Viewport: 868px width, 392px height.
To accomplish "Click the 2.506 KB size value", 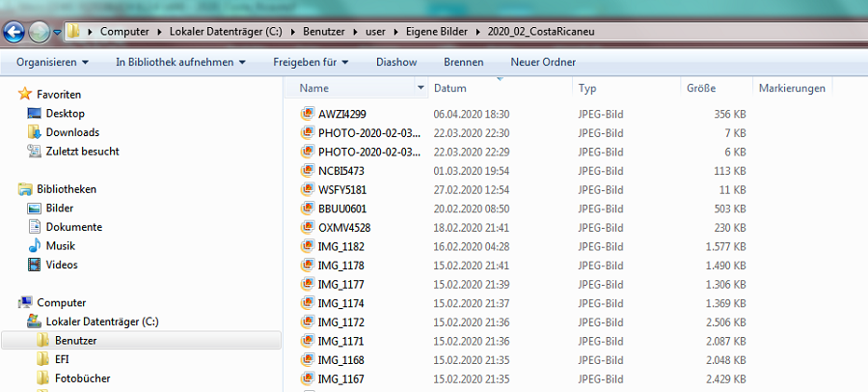I will point(726,322).
